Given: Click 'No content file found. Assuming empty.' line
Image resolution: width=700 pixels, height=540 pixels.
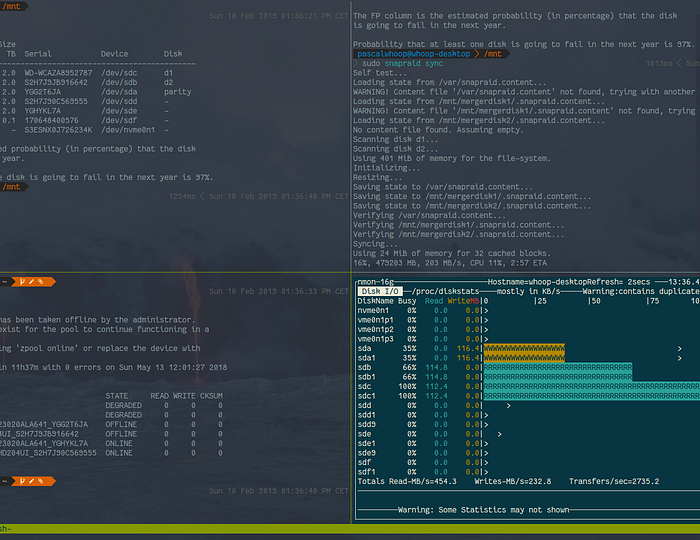Looking at the screenshot, I should coord(438,130).
